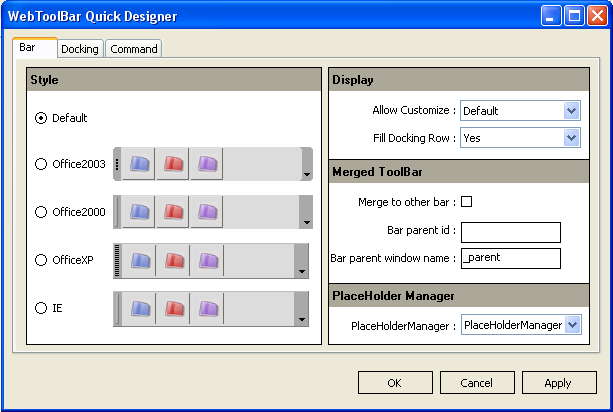
Task: Open the PlaceHolderManager dropdown list
Action: [571, 325]
